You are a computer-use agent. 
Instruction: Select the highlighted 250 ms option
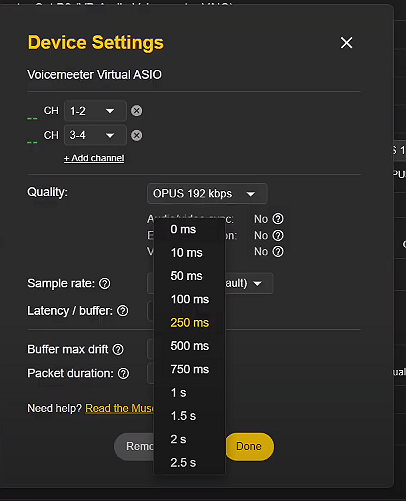click(x=189, y=323)
